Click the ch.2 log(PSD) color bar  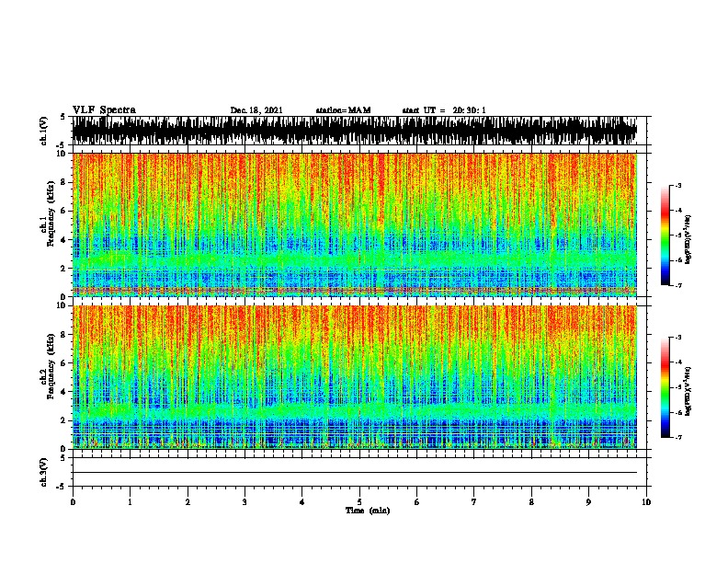[665, 387]
